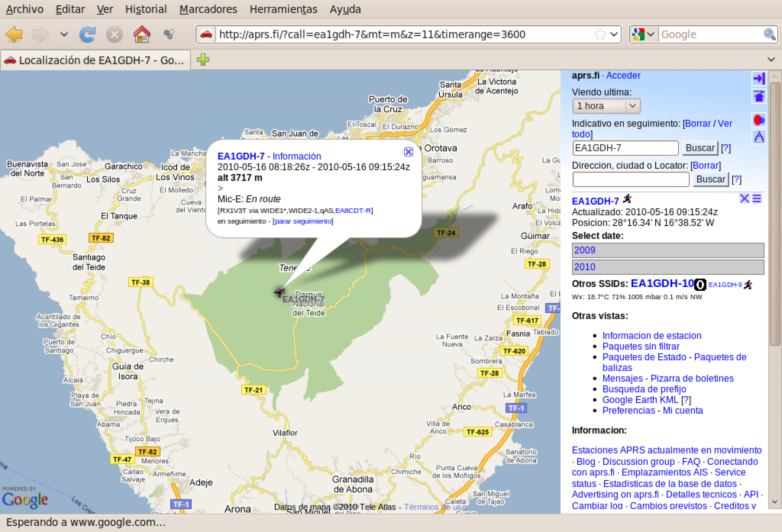Expand the 2010 date selector
The height and width of the screenshot is (532, 782).
tap(668, 267)
